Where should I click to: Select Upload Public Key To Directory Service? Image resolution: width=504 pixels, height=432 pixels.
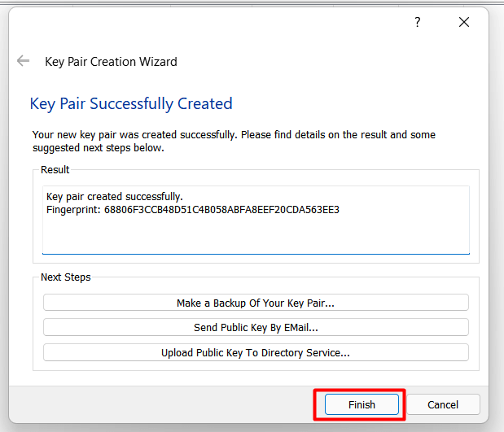[256, 352]
